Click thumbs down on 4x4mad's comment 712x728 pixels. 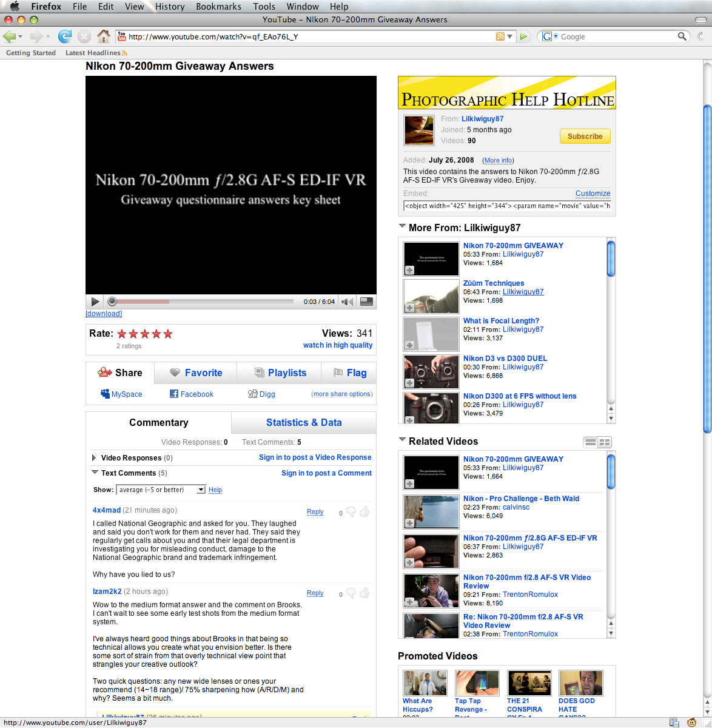pyautogui.click(x=351, y=513)
